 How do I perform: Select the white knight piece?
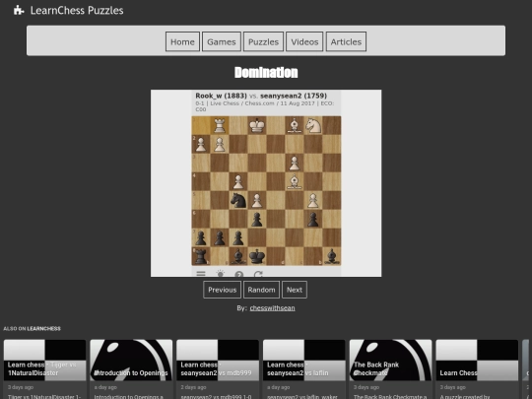pos(313,125)
